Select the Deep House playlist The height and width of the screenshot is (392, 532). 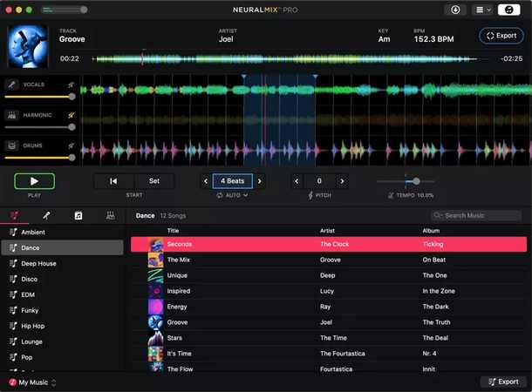tap(39, 263)
